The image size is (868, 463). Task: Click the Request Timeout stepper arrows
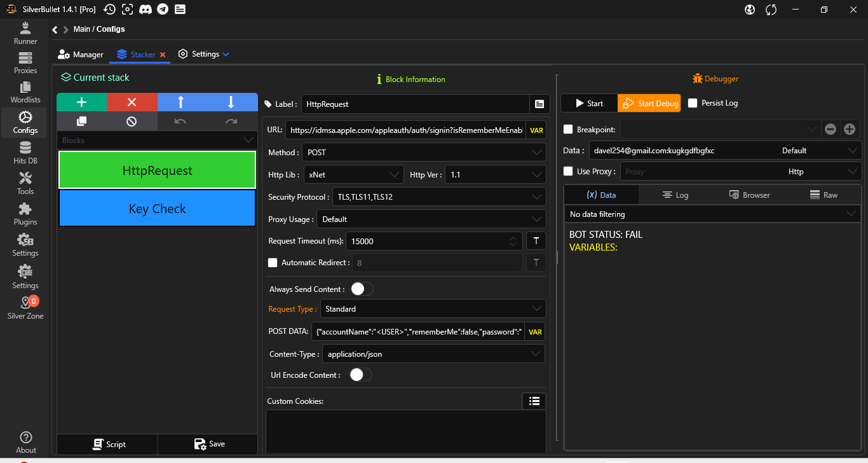coord(513,241)
